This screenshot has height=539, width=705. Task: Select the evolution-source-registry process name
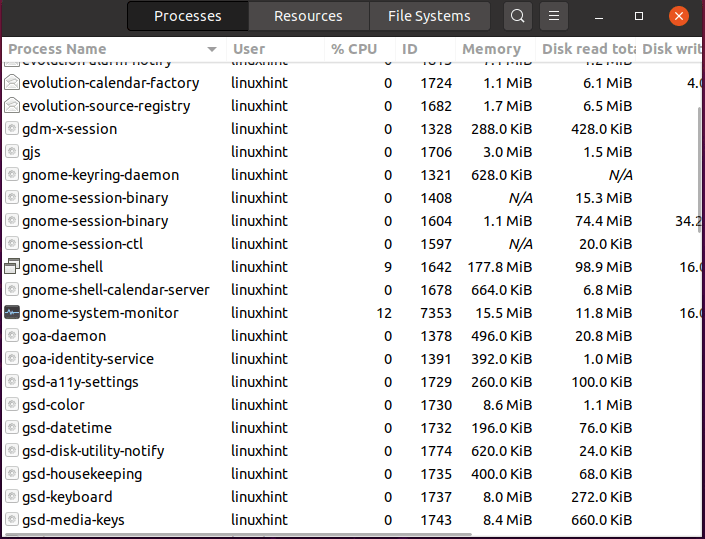[106, 106]
